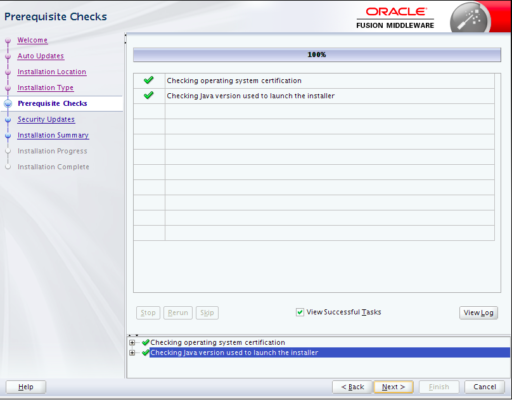Go to the Auto Updates step
The width and height of the screenshot is (512, 400).
[41, 56]
